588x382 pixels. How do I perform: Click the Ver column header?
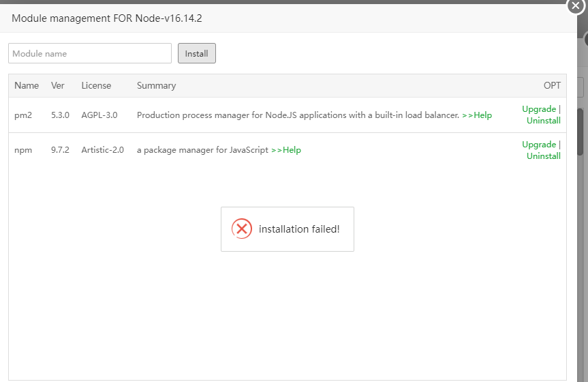click(58, 86)
